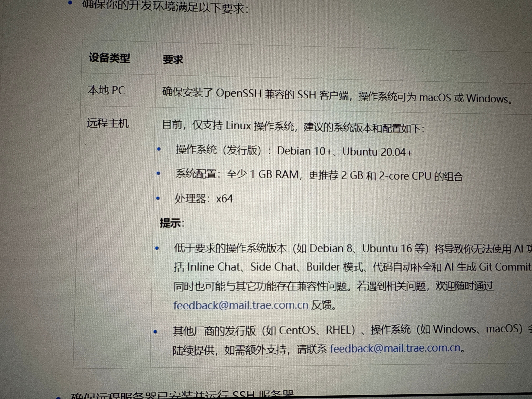532x399 pixels.
Task: Click the bullet dot before 操作系统(发行版)
Action: click(159, 149)
